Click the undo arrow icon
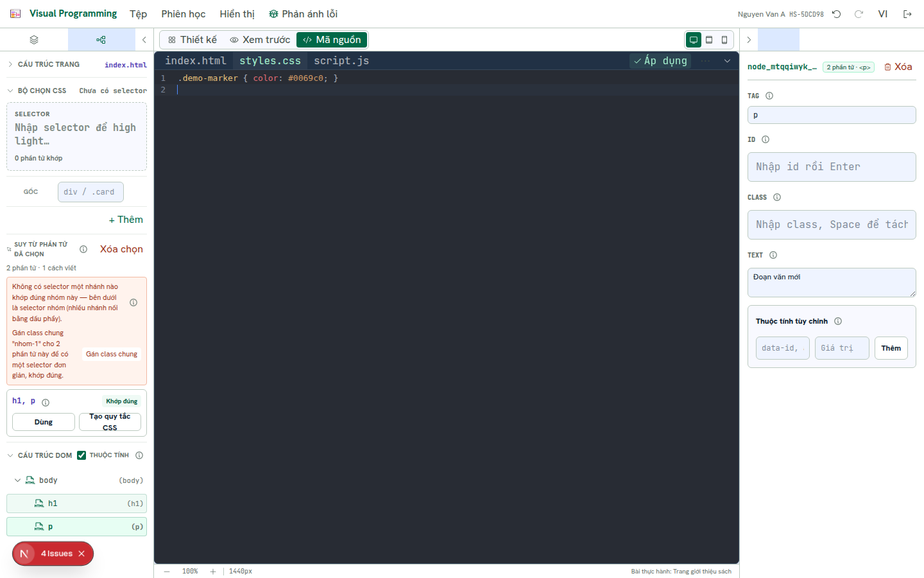 [837, 14]
